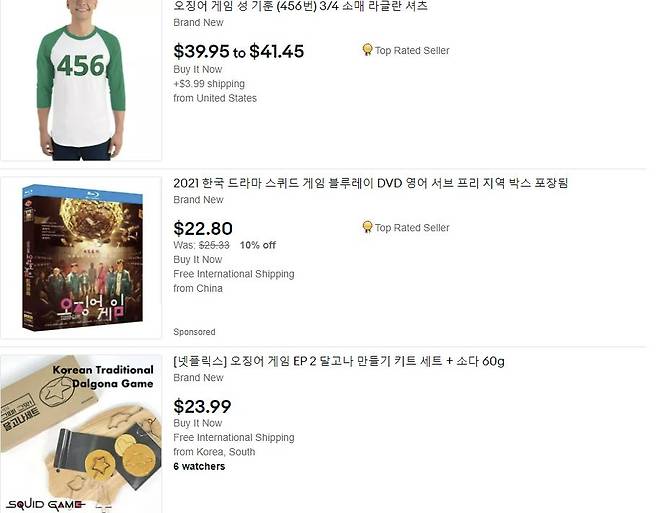Open the 달고나 만들기 키트 listing title
This screenshot has width=658, height=513.
[338, 361]
